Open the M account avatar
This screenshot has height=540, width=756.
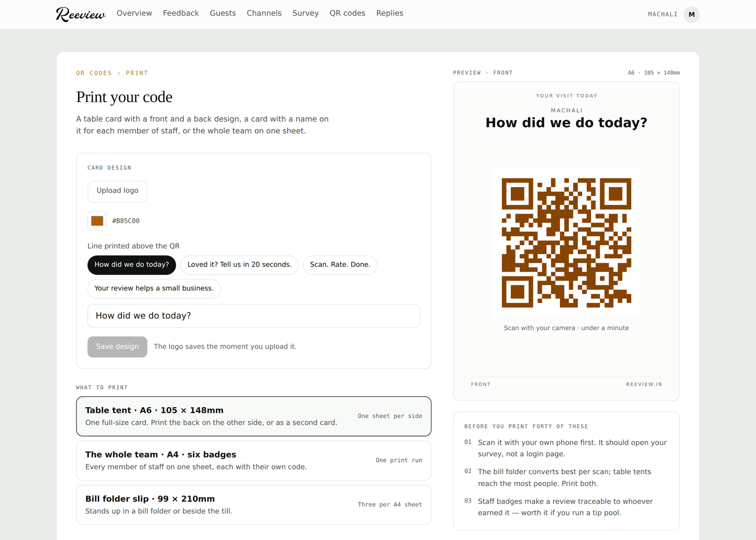click(692, 15)
